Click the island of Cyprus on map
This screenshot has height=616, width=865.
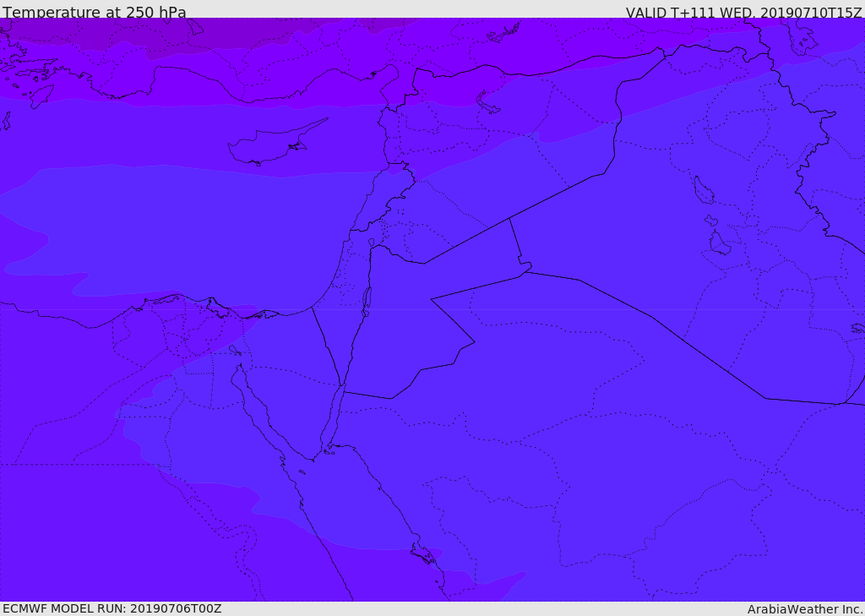point(276,144)
